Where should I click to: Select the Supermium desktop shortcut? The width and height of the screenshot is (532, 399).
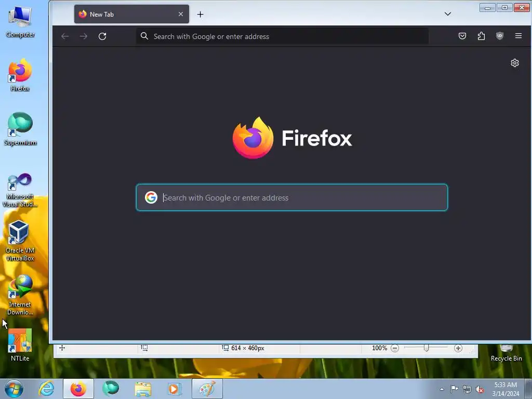coord(20,129)
